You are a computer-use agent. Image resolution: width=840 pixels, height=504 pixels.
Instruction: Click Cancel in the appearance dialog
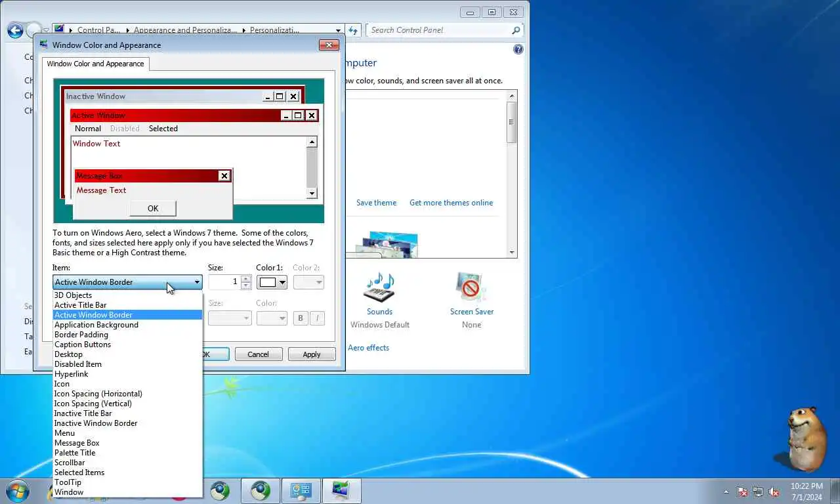coord(258,354)
